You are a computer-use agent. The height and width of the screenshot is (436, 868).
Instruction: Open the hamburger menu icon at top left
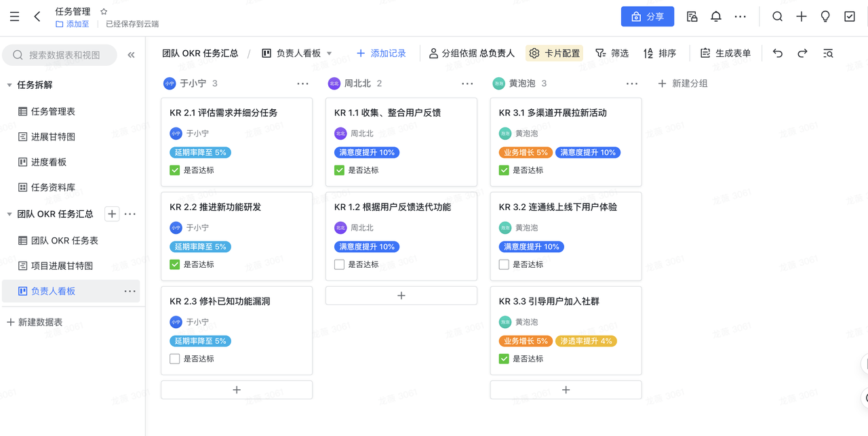click(x=14, y=17)
